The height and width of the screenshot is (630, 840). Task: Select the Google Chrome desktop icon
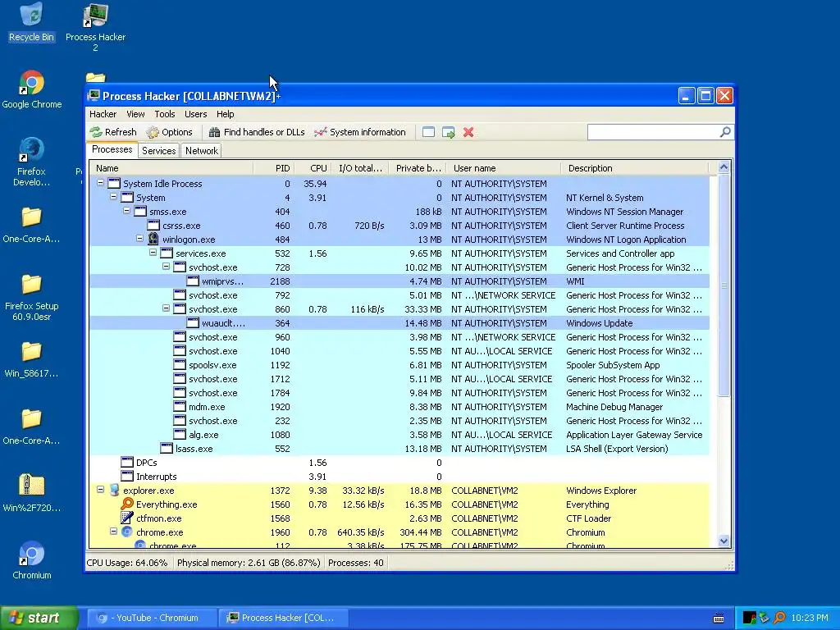(x=32, y=89)
